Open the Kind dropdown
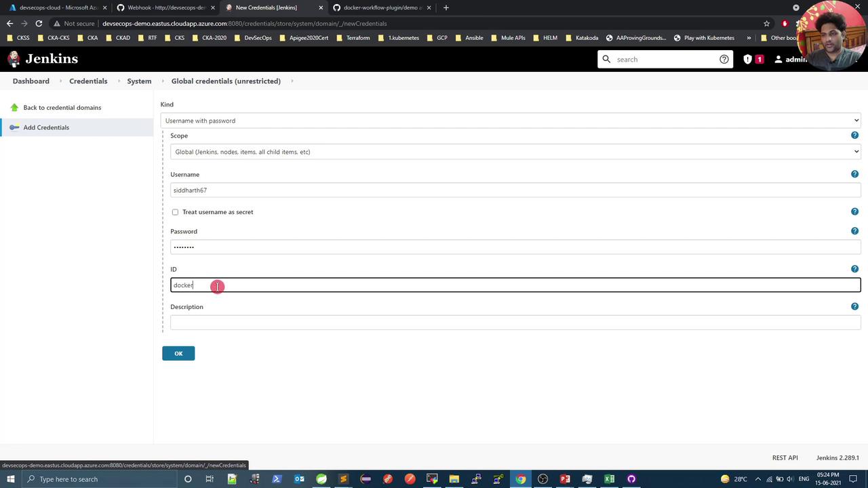868x488 pixels. [x=511, y=121]
